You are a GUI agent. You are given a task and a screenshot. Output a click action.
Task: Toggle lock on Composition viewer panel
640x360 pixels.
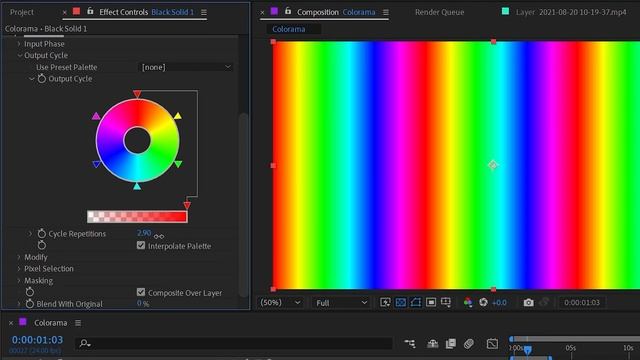288,11
